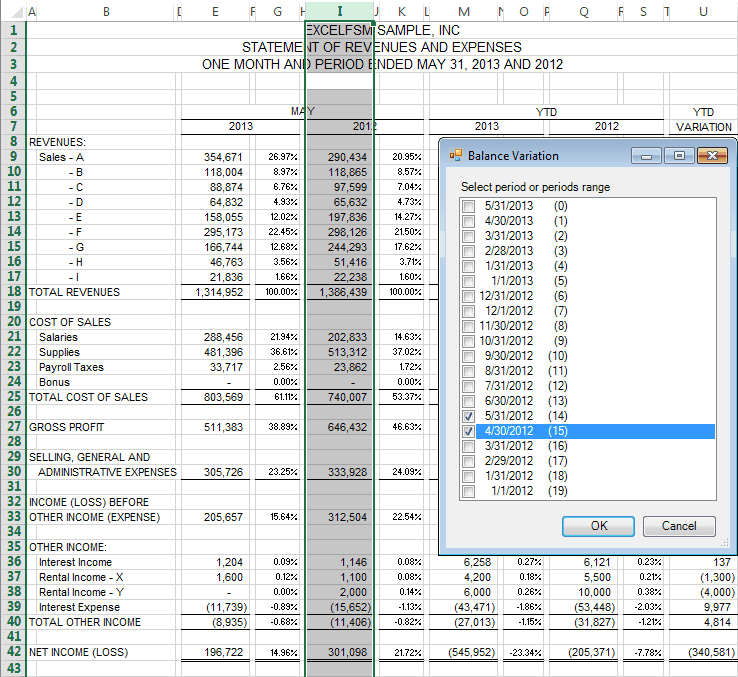This screenshot has height=677, width=738.
Task: Select row 42 header for Net Income
Action: point(12,652)
